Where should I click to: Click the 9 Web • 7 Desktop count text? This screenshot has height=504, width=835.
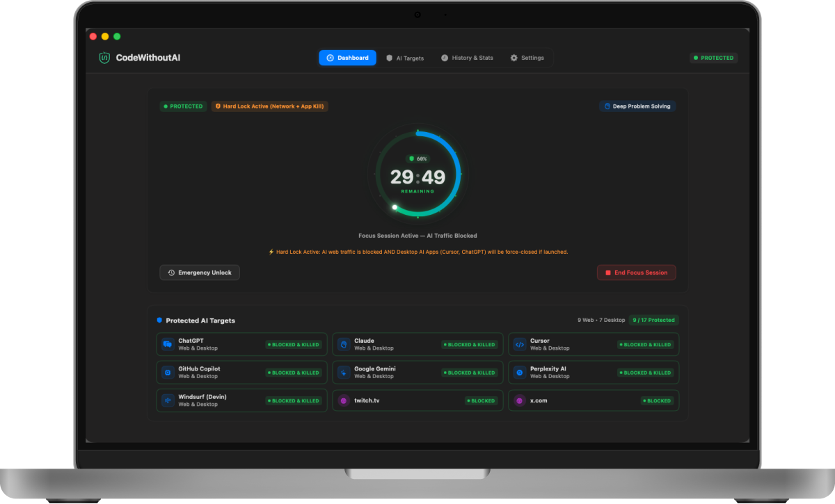pos(601,320)
